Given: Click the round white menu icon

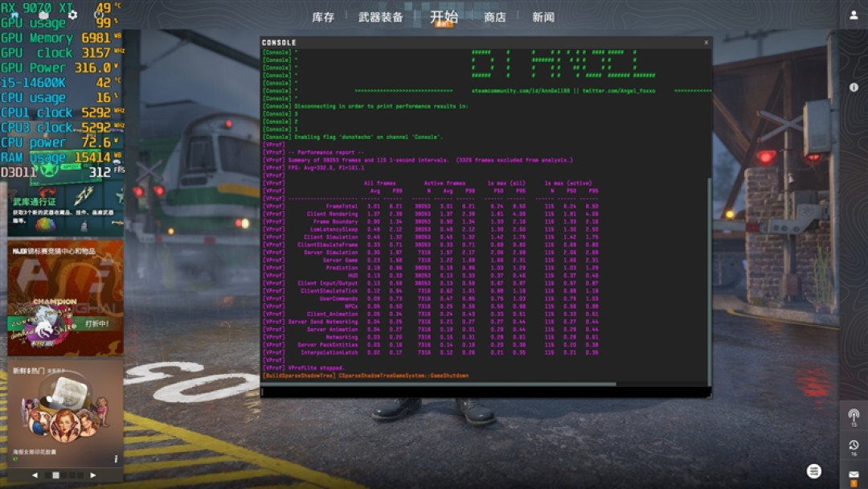Looking at the screenshot, I should [813, 471].
